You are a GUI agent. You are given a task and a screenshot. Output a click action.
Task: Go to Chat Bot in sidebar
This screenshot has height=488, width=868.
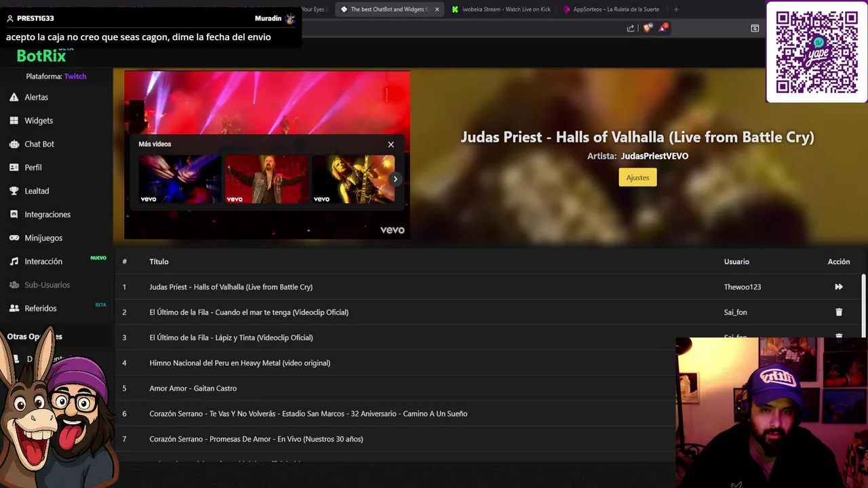pyautogui.click(x=39, y=144)
